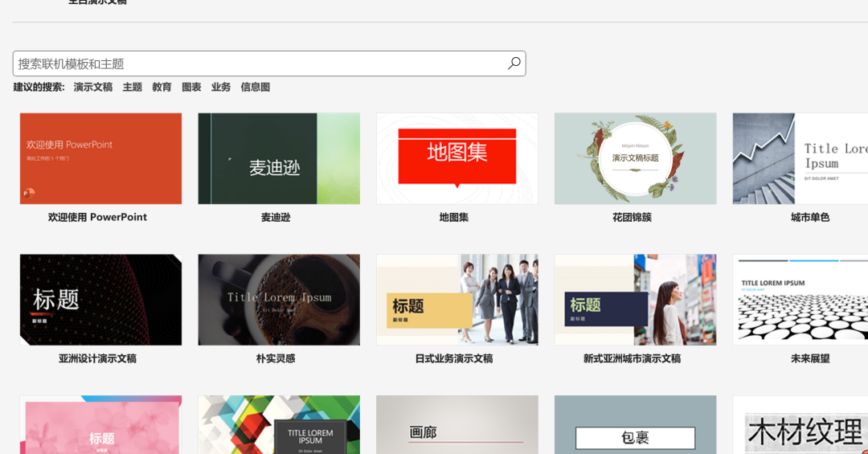Select the 亚洲设计演示文稿 template thumbnail
This screenshot has height=454, width=868.
100,300
